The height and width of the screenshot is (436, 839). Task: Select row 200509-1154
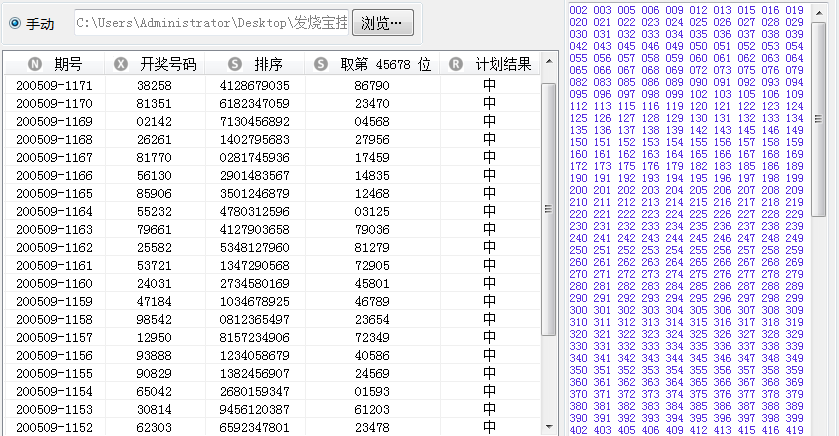pos(272,392)
